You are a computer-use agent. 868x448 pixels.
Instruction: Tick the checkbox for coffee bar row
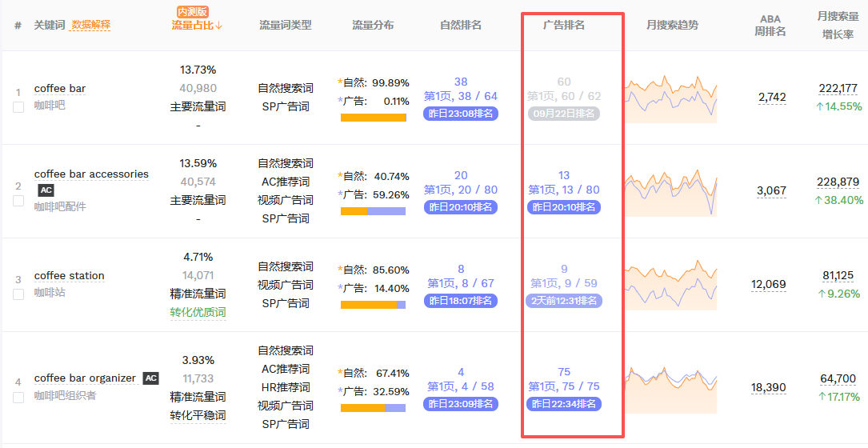tap(18, 107)
